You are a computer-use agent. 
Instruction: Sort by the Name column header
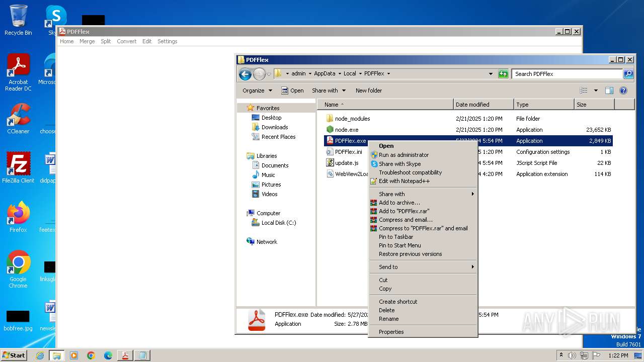coord(385,105)
